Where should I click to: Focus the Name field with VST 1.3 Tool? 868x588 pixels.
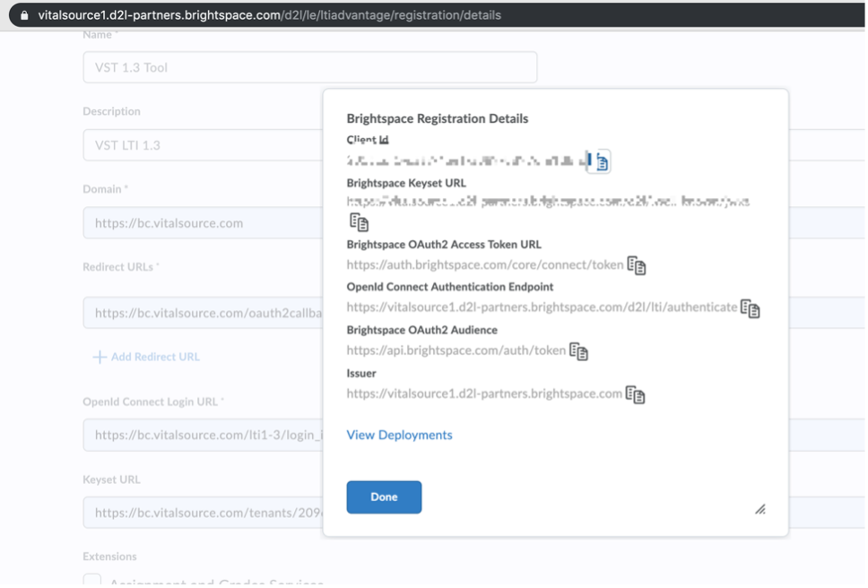click(309, 67)
